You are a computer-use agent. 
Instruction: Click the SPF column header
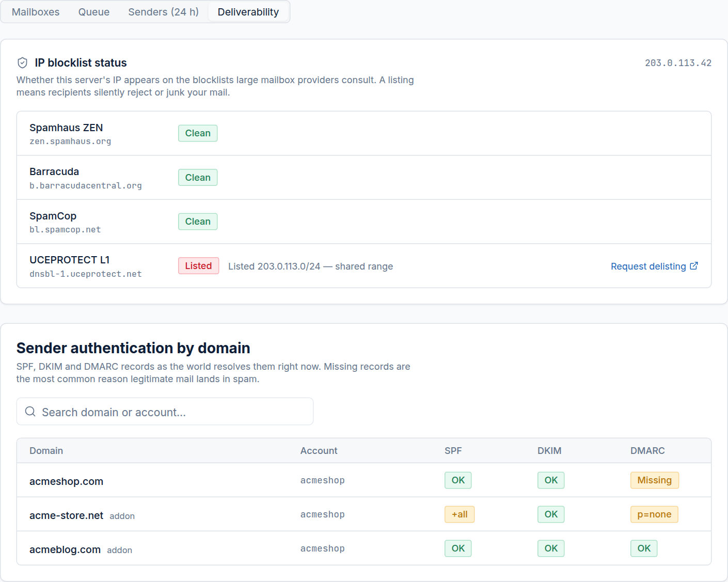click(x=453, y=451)
